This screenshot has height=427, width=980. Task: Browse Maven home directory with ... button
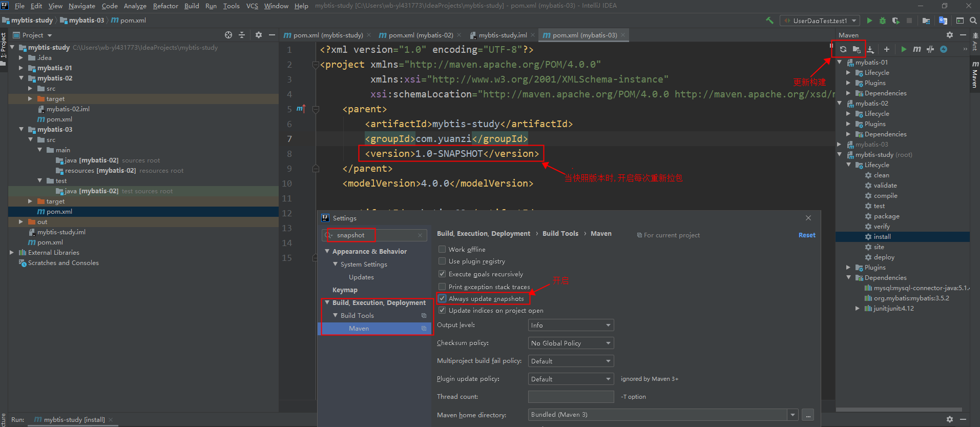808,415
